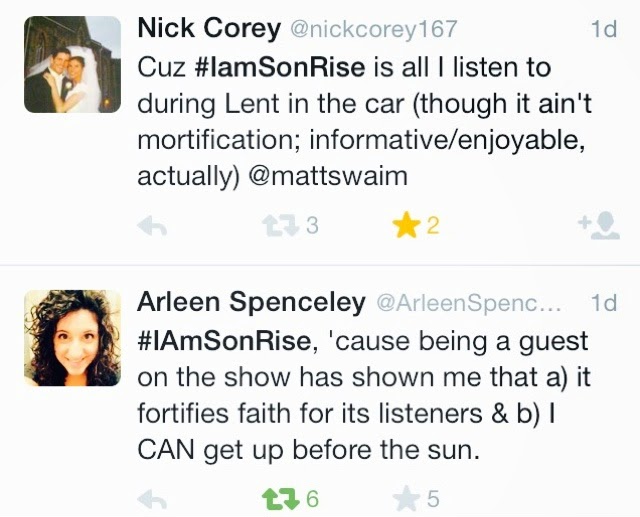Viewport: 640px width, 517px height.
Task: Reply to Nick Corey's tweet
Action: [152, 226]
